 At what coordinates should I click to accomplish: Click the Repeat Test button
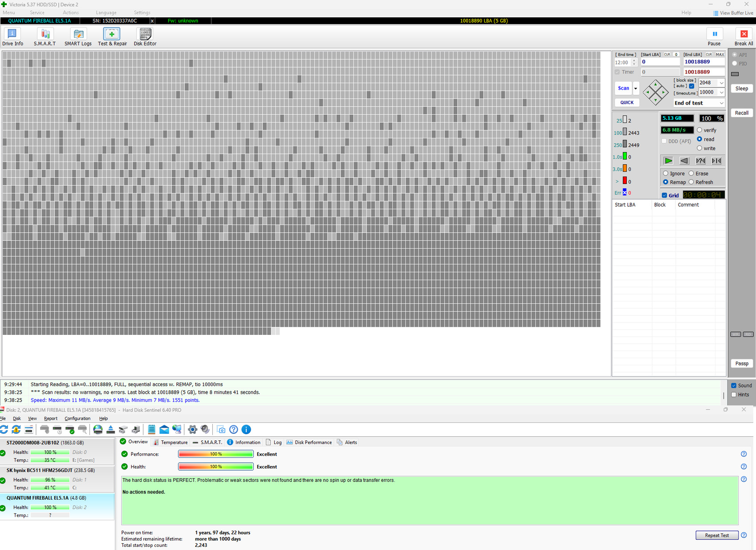point(717,535)
